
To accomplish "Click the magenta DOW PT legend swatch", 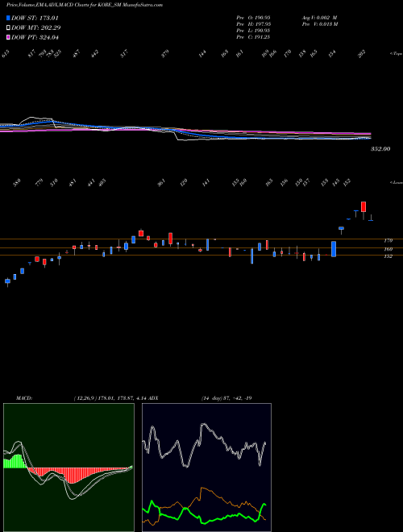I will (x=9, y=37).
